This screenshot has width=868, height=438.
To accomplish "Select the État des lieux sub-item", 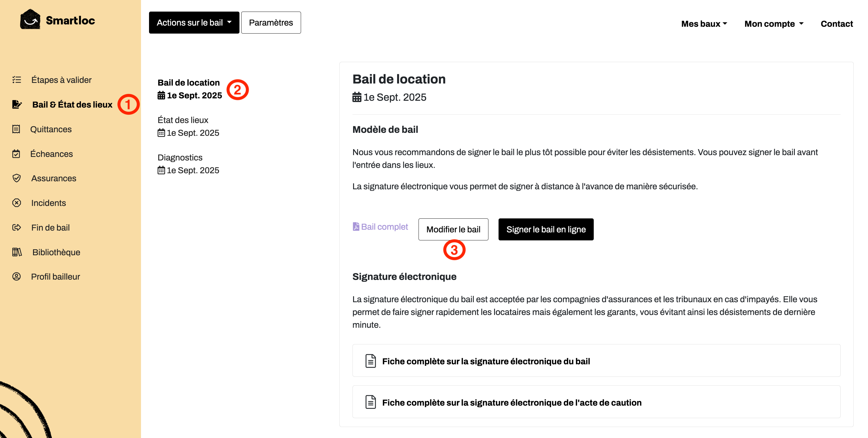I will click(188, 126).
